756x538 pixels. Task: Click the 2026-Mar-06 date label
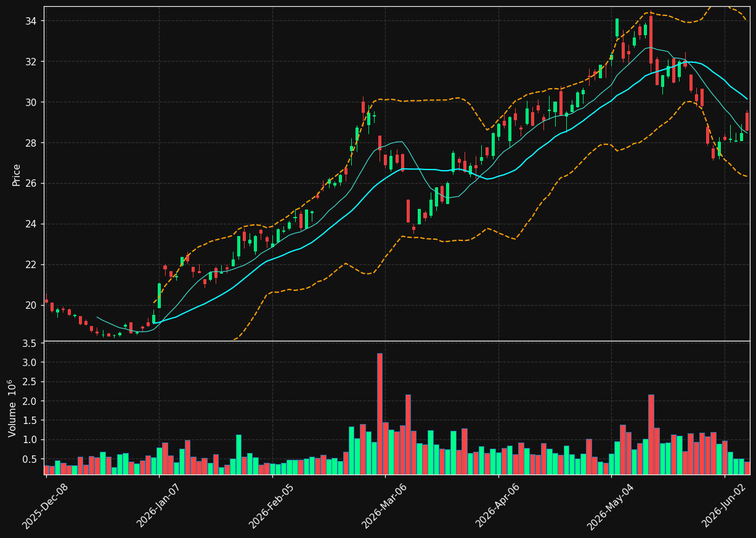(384, 507)
